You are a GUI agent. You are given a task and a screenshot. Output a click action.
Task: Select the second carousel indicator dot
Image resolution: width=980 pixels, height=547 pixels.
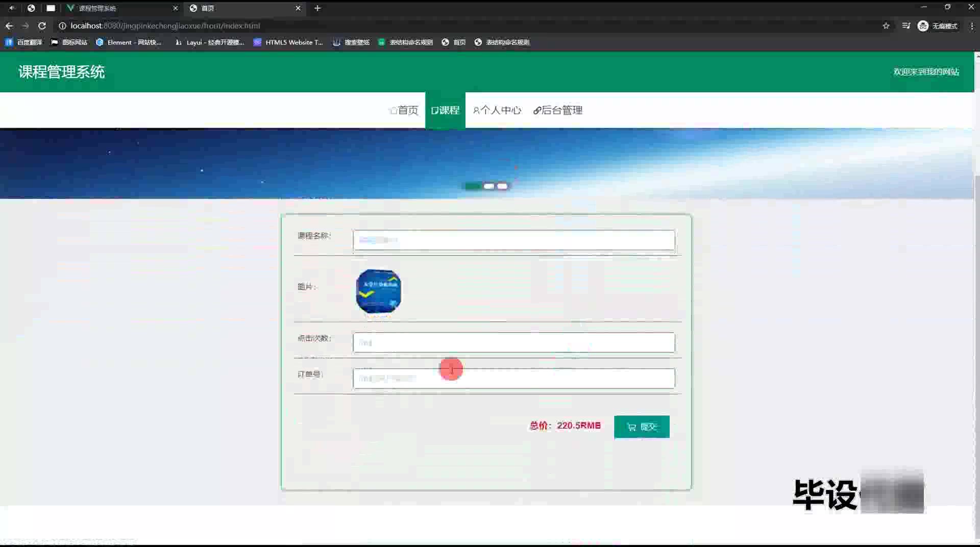pyautogui.click(x=489, y=186)
